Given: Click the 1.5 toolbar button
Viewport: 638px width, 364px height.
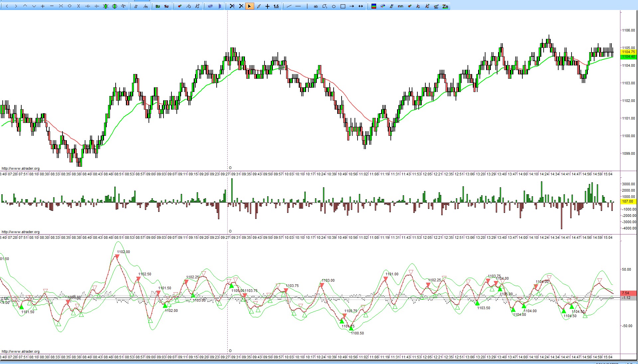Looking at the screenshot, I should [x=276, y=6].
